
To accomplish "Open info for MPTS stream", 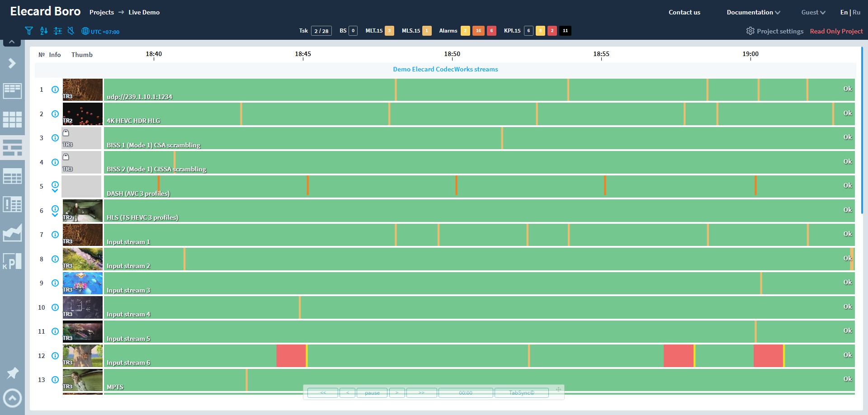I will click(x=55, y=380).
